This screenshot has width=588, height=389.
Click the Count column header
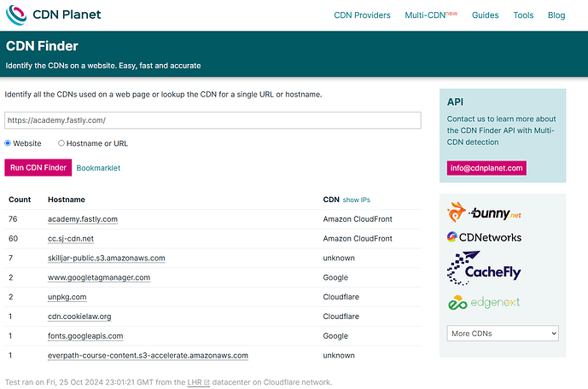tap(20, 200)
